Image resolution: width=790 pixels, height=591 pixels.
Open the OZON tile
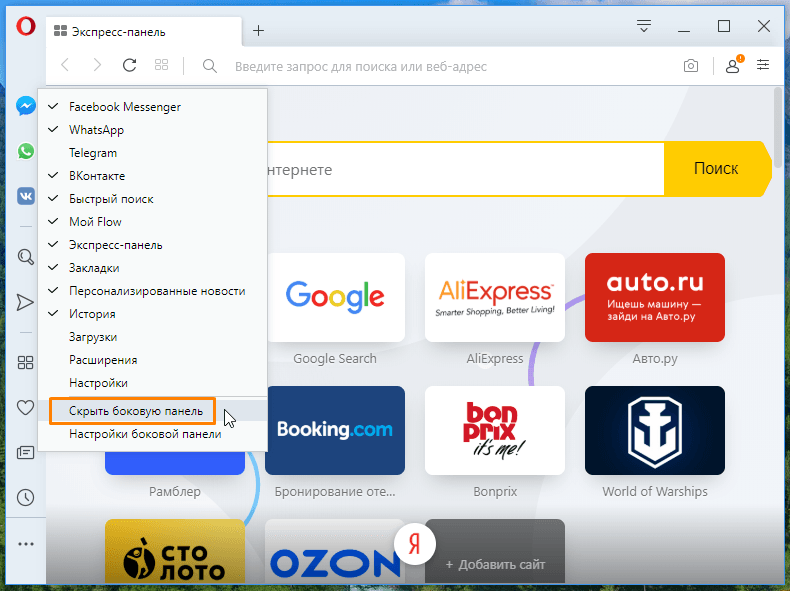[335, 552]
